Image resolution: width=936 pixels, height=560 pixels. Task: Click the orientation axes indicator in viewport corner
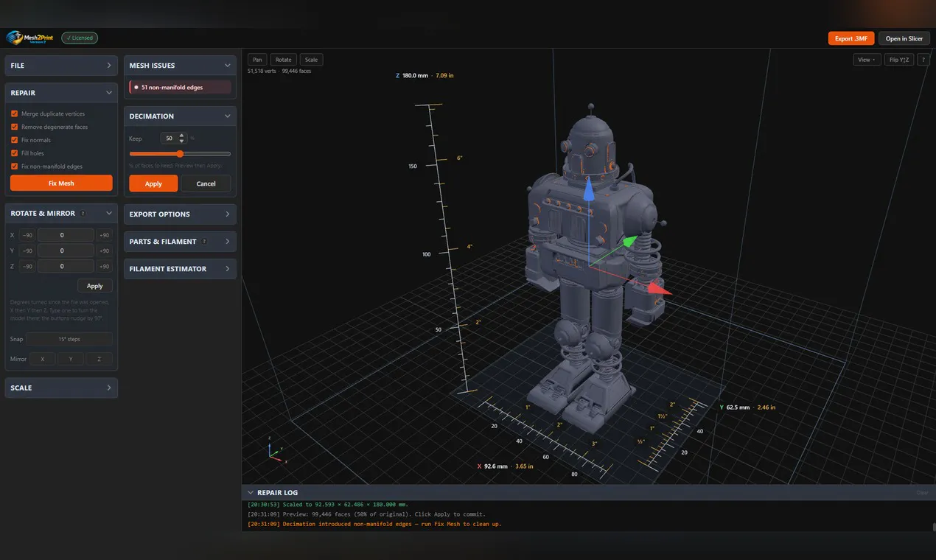275,452
